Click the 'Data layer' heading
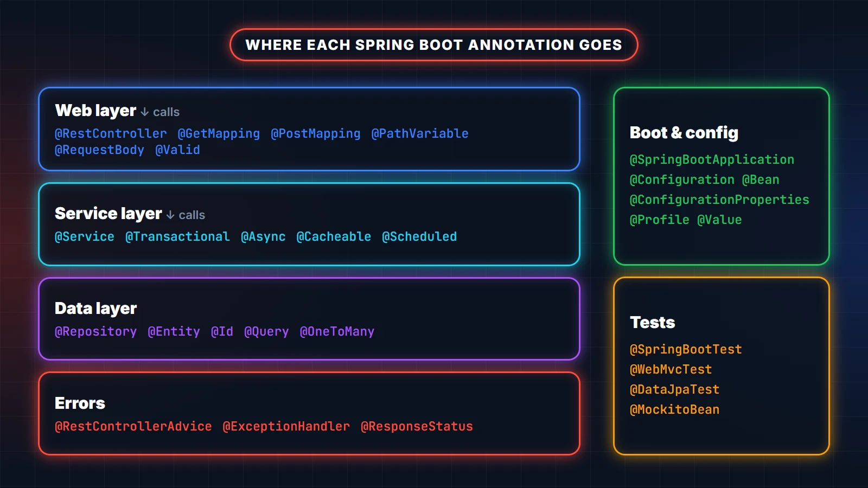 tap(95, 309)
